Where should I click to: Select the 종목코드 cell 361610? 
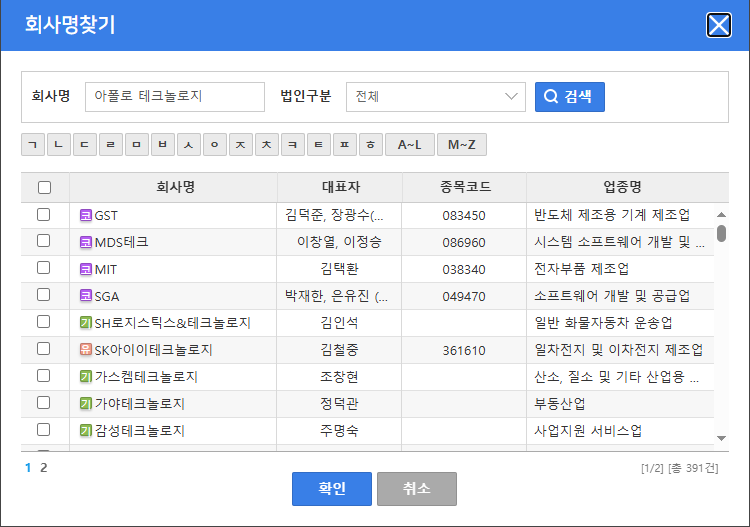click(x=464, y=351)
